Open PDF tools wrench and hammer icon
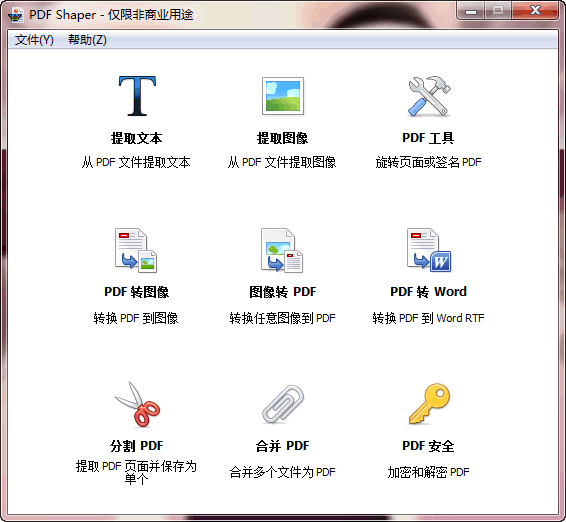 430,96
